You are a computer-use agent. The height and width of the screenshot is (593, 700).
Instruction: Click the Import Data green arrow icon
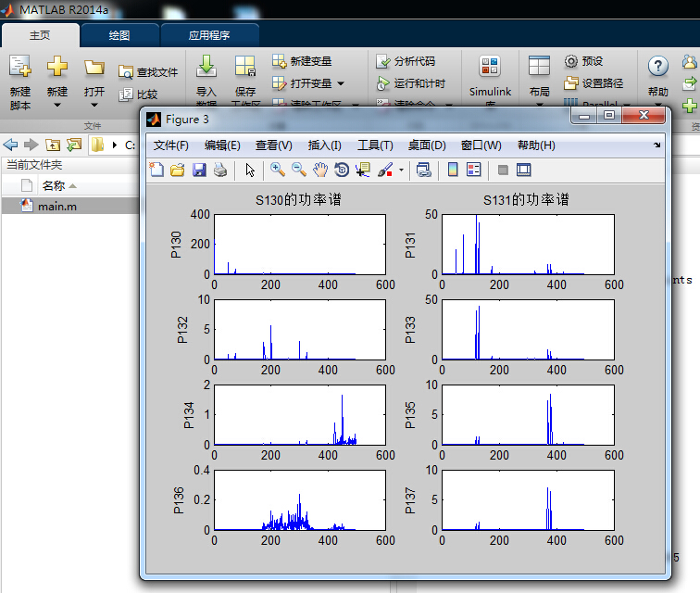pyautogui.click(x=206, y=66)
